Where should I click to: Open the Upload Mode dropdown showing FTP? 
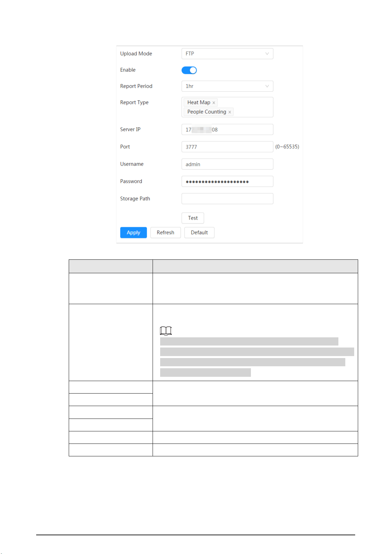pyautogui.click(x=227, y=54)
